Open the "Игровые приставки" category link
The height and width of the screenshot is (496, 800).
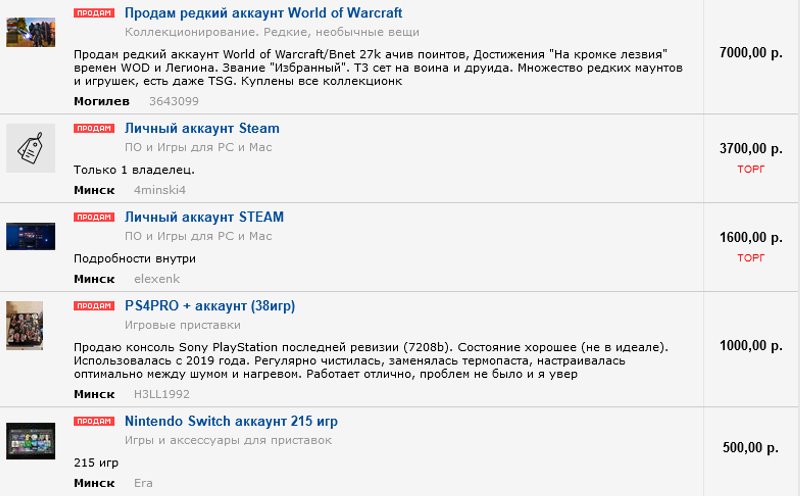[x=182, y=325]
